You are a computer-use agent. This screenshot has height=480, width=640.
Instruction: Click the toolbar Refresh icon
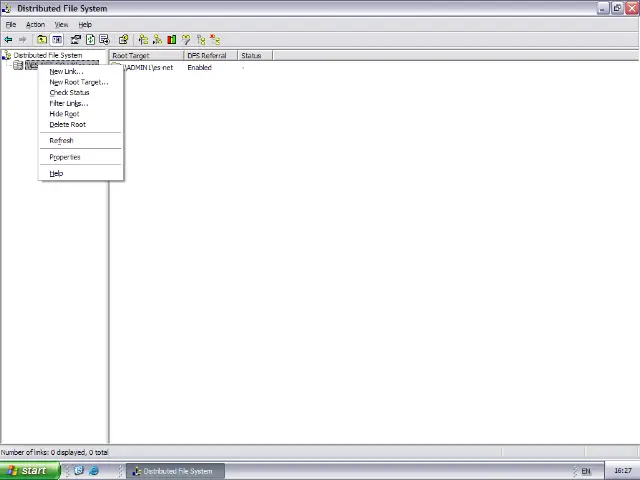(x=90, y=40)
